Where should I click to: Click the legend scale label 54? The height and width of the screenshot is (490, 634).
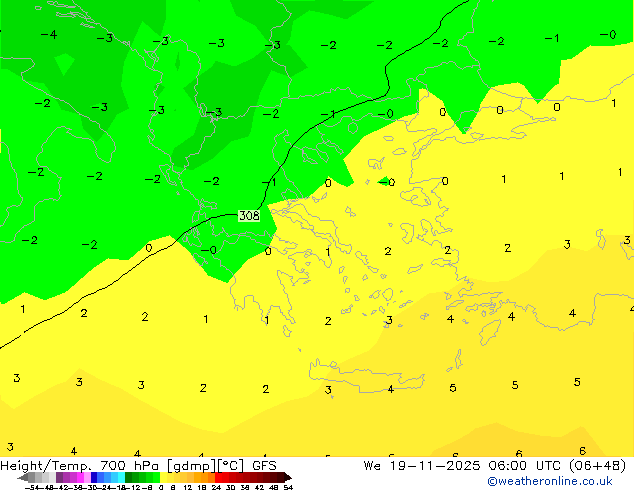288,488
